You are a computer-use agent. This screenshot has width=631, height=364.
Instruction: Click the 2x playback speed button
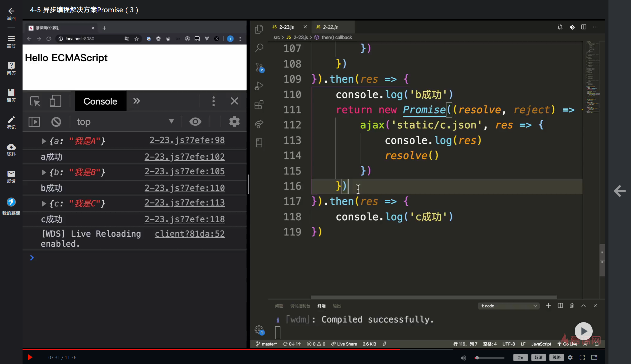coord(520,357)
